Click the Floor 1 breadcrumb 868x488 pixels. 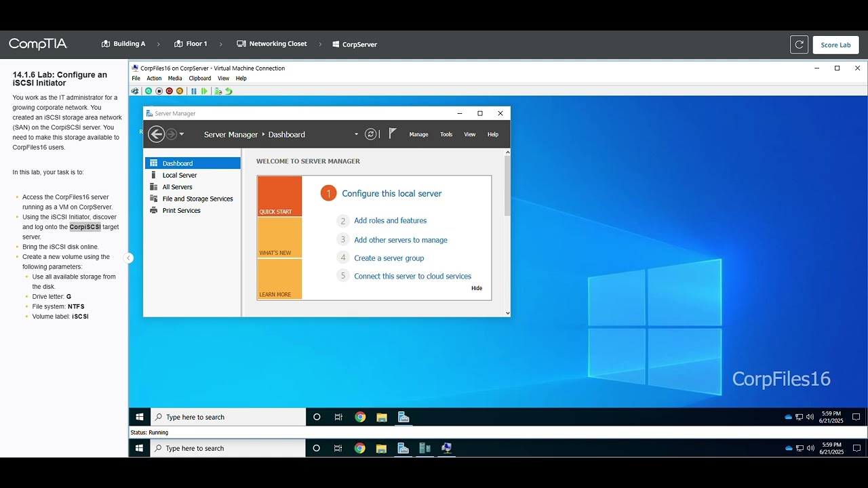[x=191, y=44]
